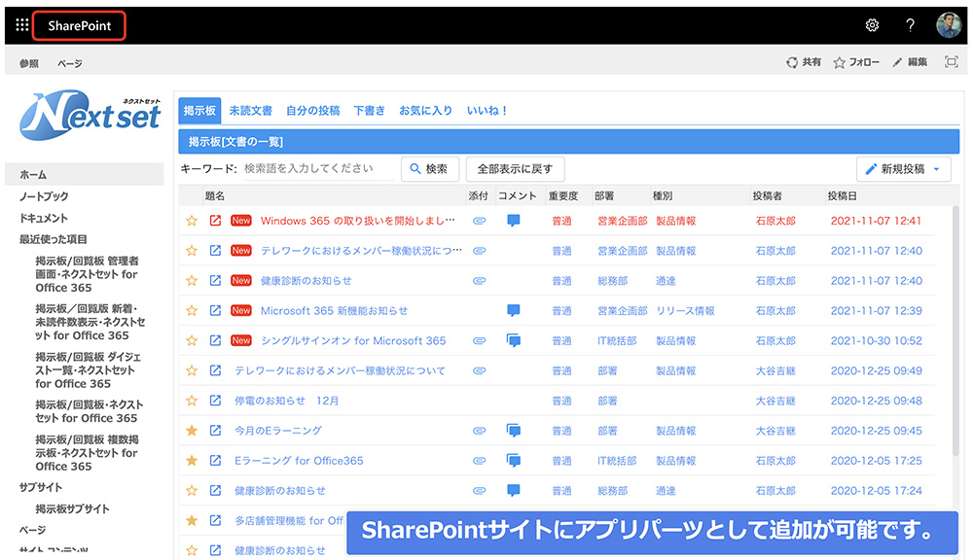Open 今月のEラーニング in new window icon

[215, 431]
